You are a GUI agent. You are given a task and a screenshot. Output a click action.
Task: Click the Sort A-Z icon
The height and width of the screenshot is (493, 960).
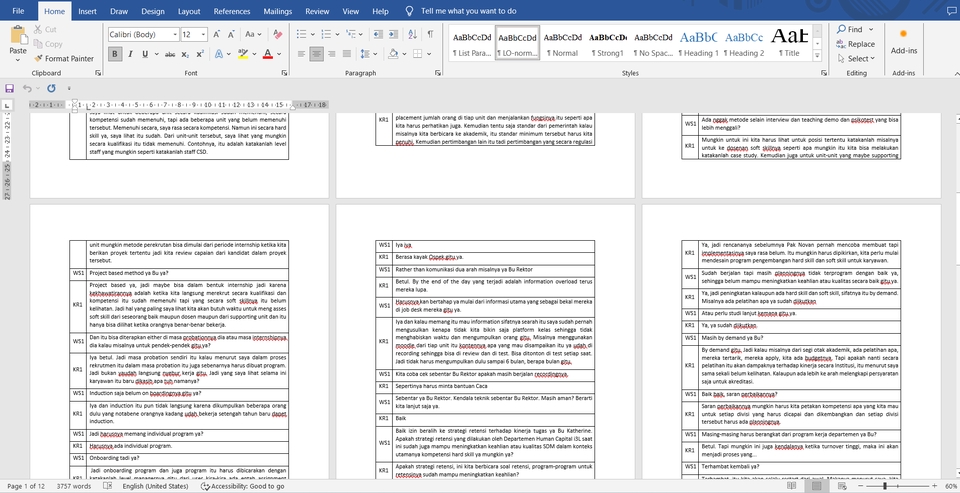point(413,34)
